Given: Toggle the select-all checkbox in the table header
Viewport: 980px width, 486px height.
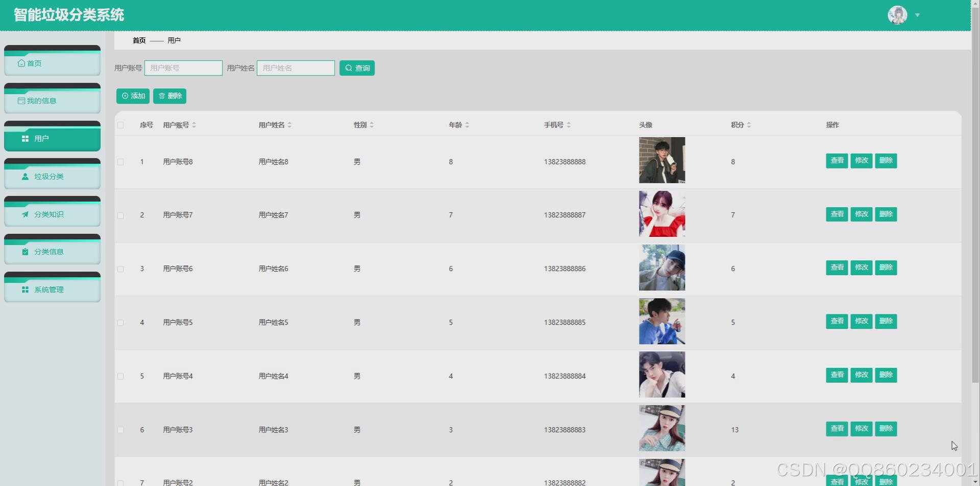Looking at the screenshot, I should click(x=120, y=125).
